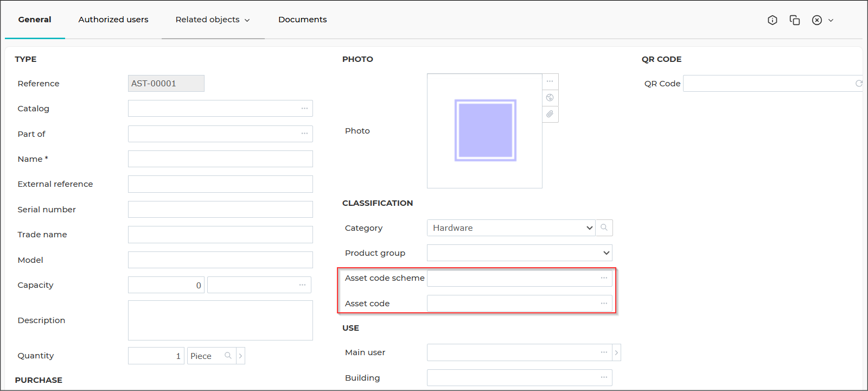
Task: Open Capacity unit lookup ellipsis
Action: (x=302, y=285)
